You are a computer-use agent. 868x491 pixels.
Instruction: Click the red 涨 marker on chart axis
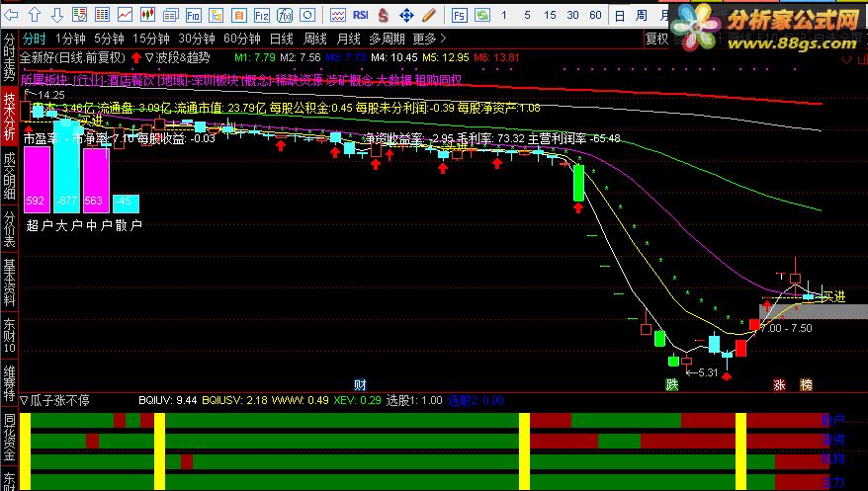[779, 385]
